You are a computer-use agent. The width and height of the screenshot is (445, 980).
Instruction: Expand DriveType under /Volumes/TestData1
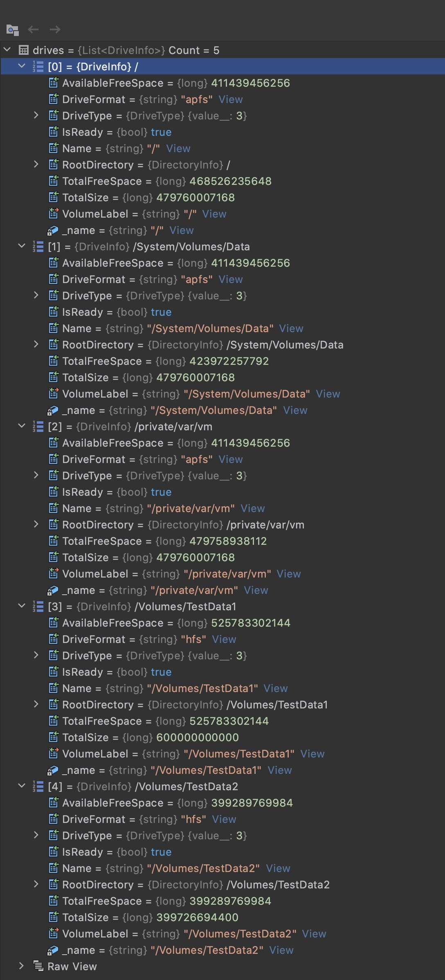(36, 655)
